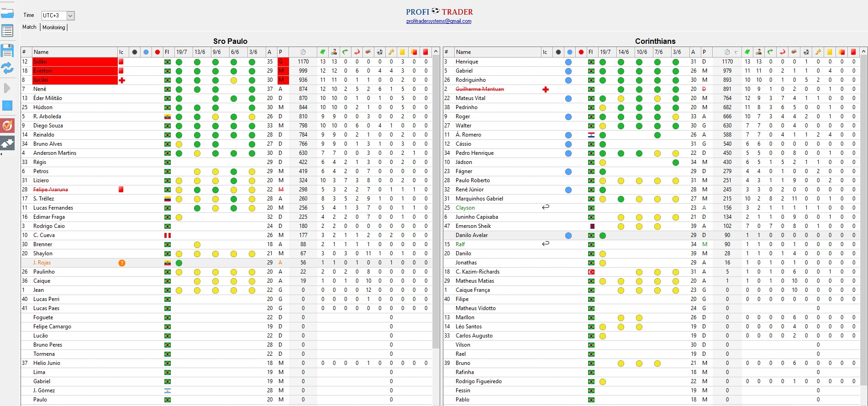This screenshot has height=406, width=868.
Task: Click the Name column header in Sro Paulo
Action: pyautogui.click(x=75, y=52)
